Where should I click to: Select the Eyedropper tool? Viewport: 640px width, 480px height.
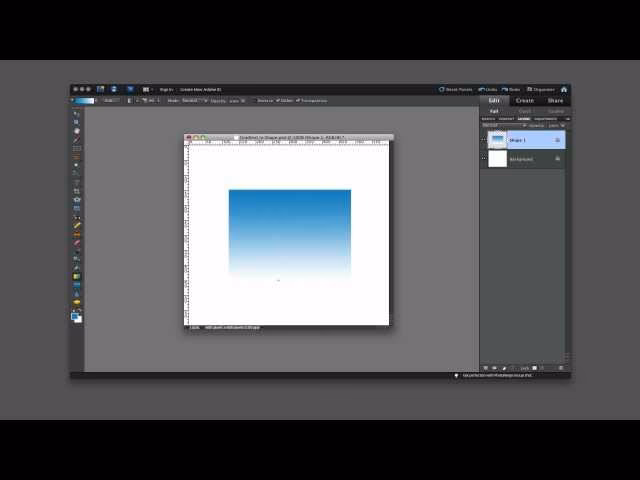point(76,140)
